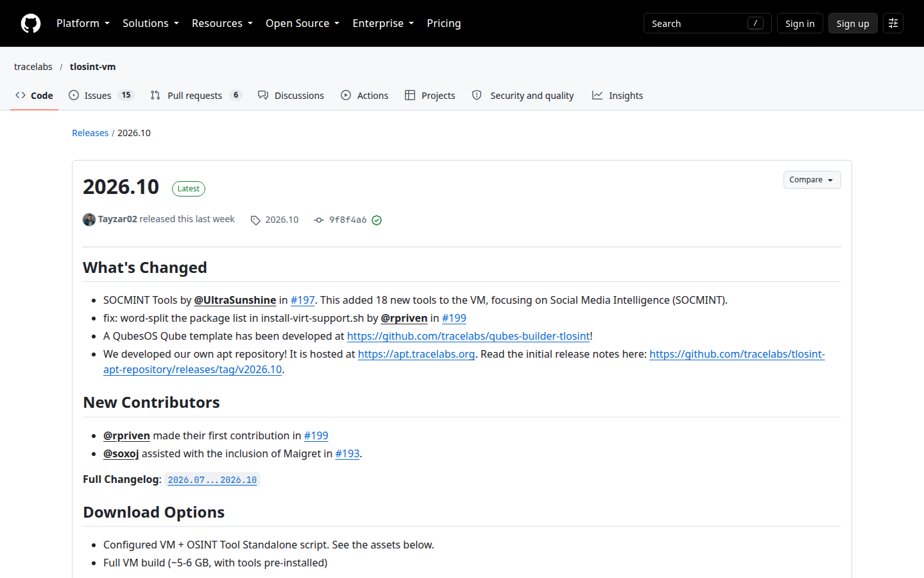
Task: Open pull request #197 link
Action: point(303,300)
